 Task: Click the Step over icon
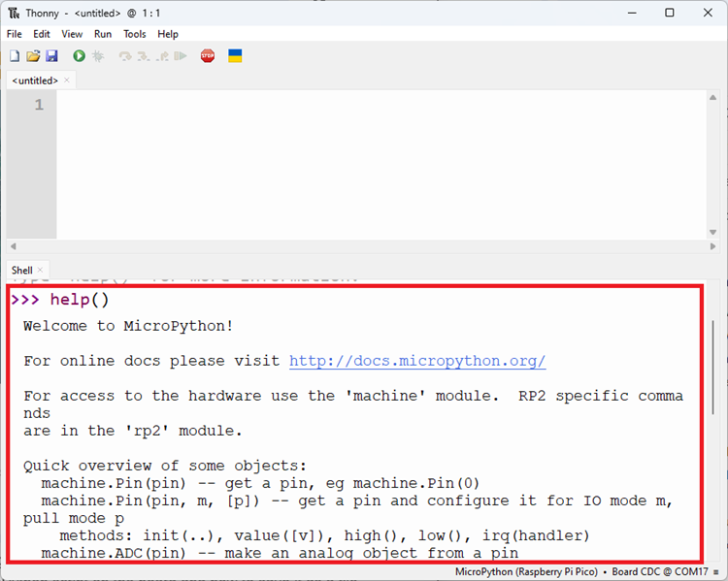pos(125,56)
